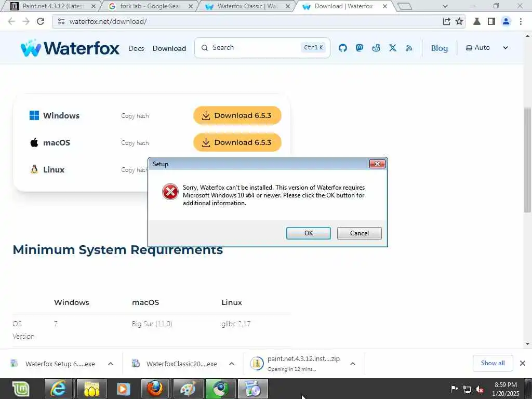Viewport: 532px width, 399px height.
Task: Select the Download | Waterfox tab
Action: (343, 6)
